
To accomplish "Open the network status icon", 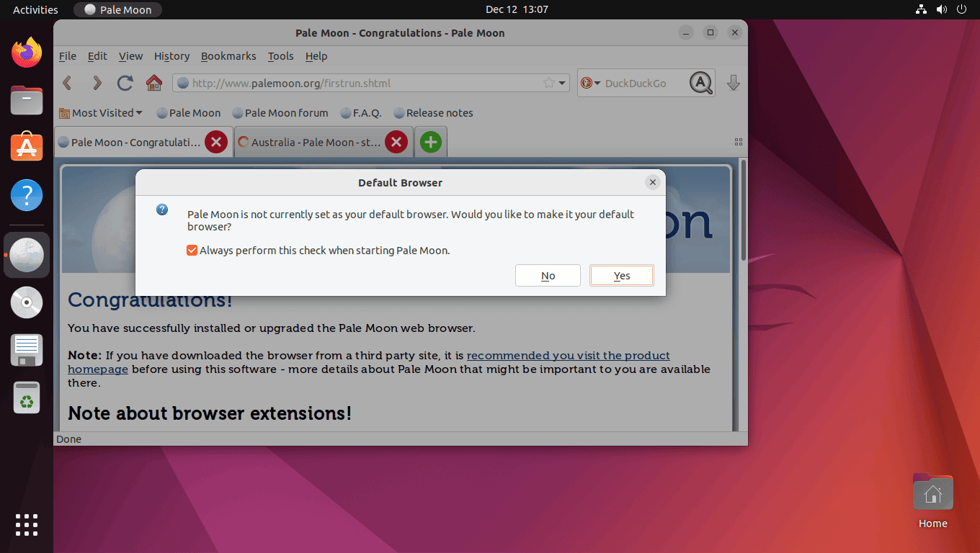I will click(x=921, y=9).
